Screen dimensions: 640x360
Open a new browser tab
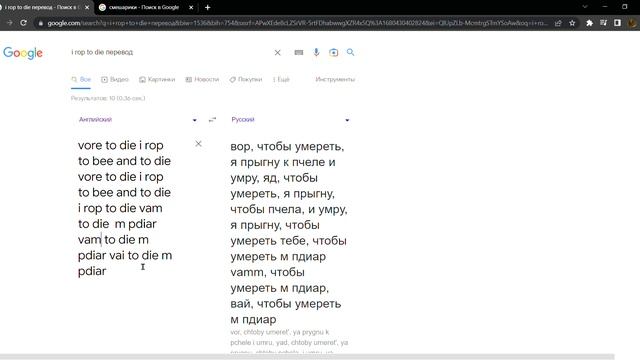[207, 7]
